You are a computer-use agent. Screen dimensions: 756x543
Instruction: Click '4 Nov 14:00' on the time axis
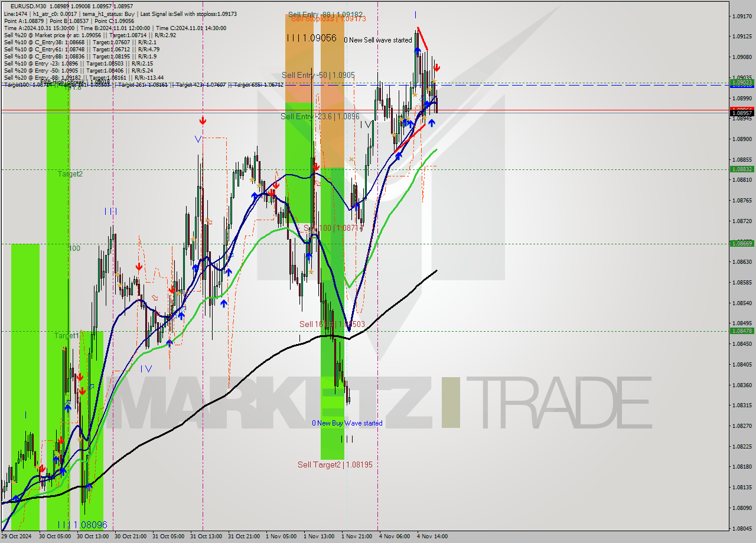pyautogui.click(x=432, y=537)
